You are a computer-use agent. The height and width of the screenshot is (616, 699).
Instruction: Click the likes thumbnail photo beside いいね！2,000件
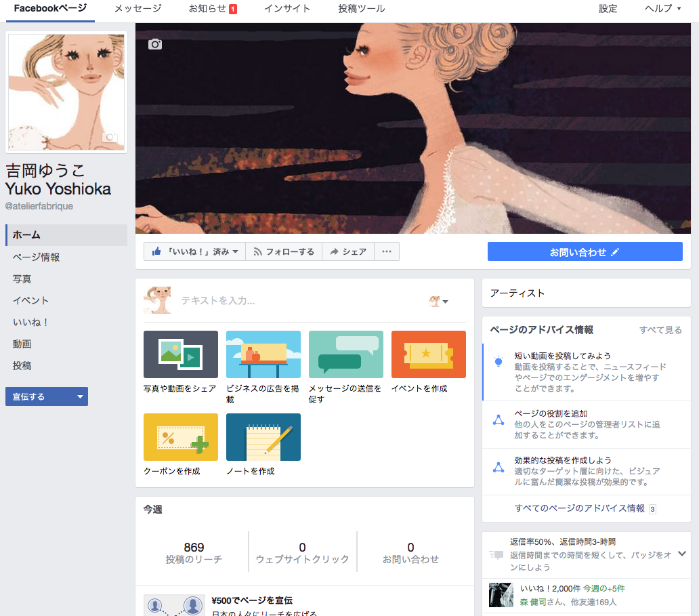tap(501, 594)
